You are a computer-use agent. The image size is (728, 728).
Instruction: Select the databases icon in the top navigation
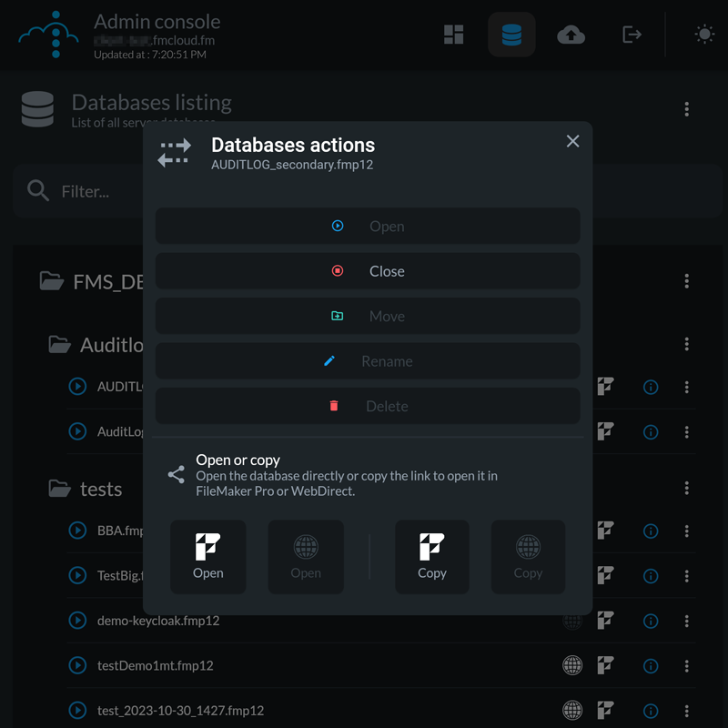511,35
